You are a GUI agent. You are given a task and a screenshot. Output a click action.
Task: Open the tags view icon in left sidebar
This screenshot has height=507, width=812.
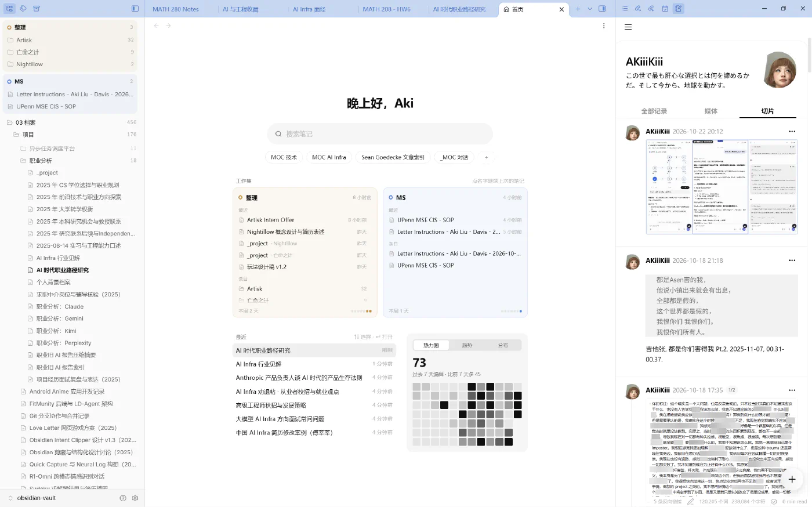tap(23, 9)
